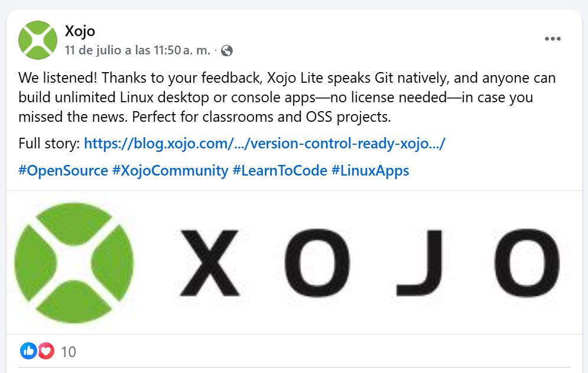Click the XOJO wordmark in the link preview
This screenshot has height=373, width=588.
(369, 262)
